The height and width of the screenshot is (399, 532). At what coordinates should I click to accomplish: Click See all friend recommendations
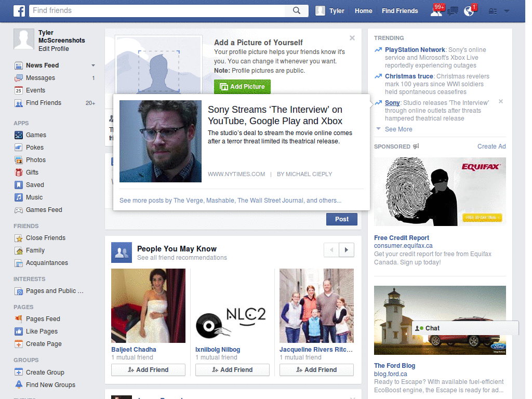coord(182,258)
